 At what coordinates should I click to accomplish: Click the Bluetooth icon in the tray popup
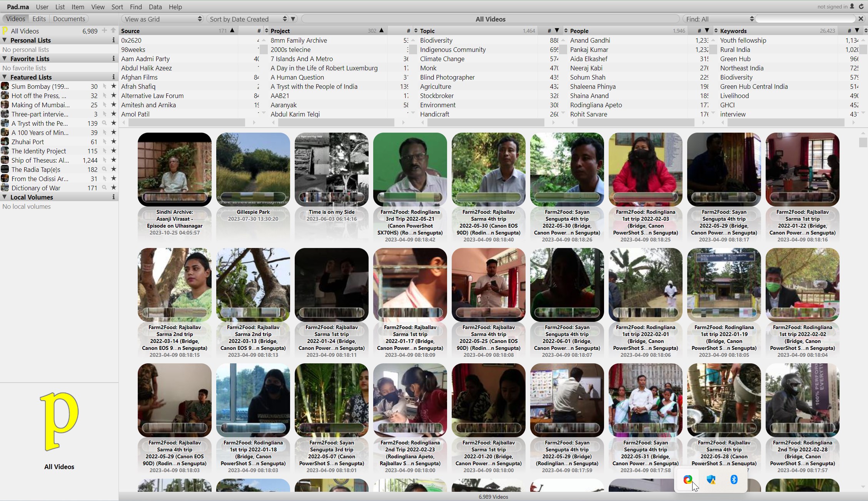point(734,479)
